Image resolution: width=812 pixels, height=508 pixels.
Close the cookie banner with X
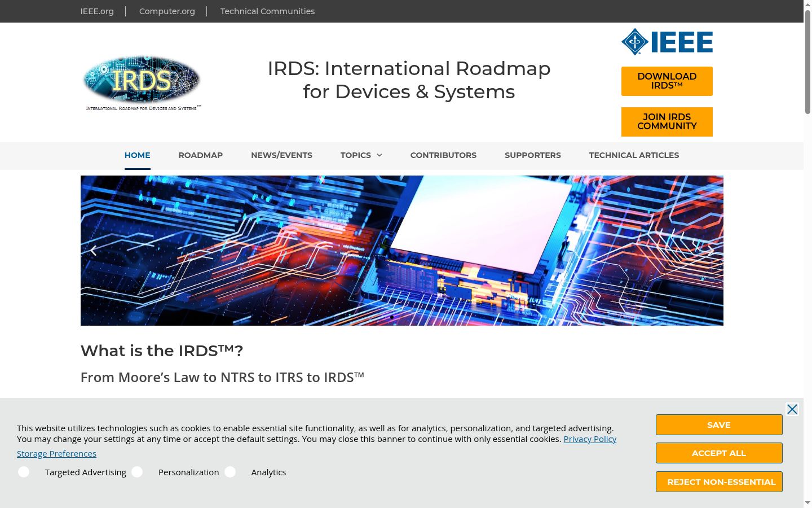[x=792, y=409]
